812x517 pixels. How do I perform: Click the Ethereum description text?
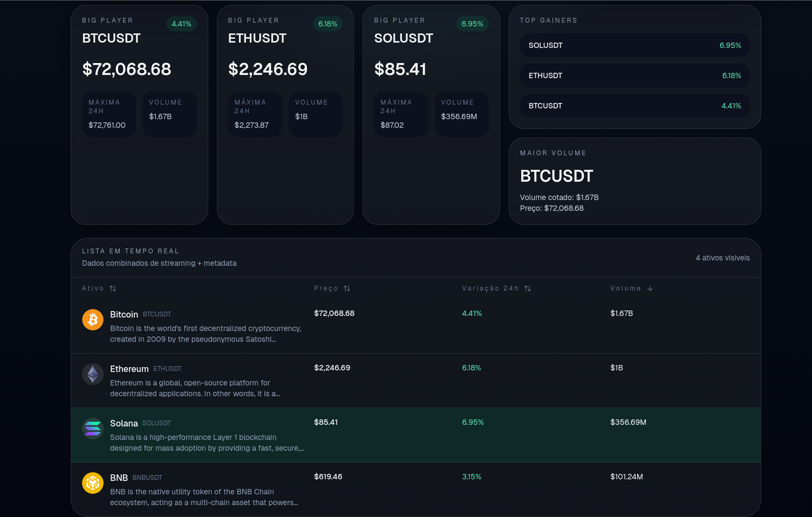click(195, 388)
